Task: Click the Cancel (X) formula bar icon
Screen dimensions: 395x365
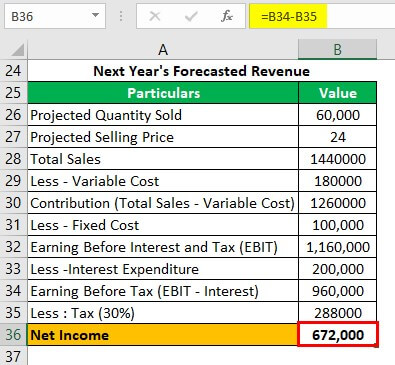Action: (x=155, y=16)
